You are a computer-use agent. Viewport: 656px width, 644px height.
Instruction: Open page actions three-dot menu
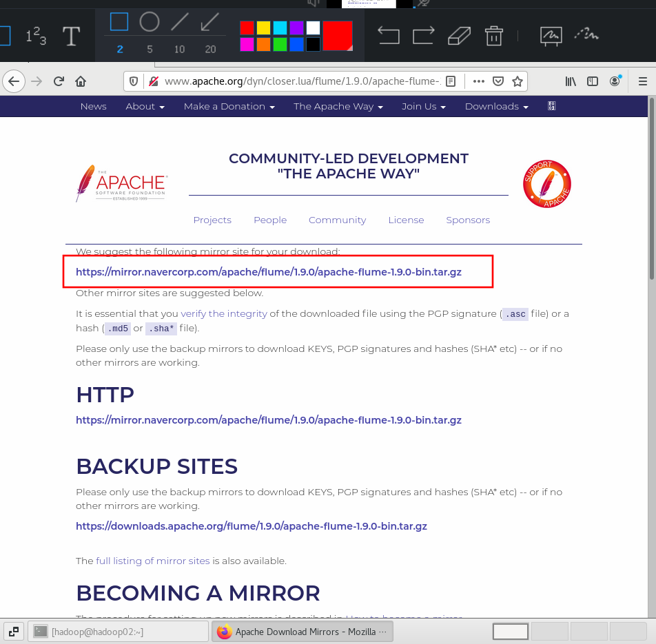tap(479, 81)
